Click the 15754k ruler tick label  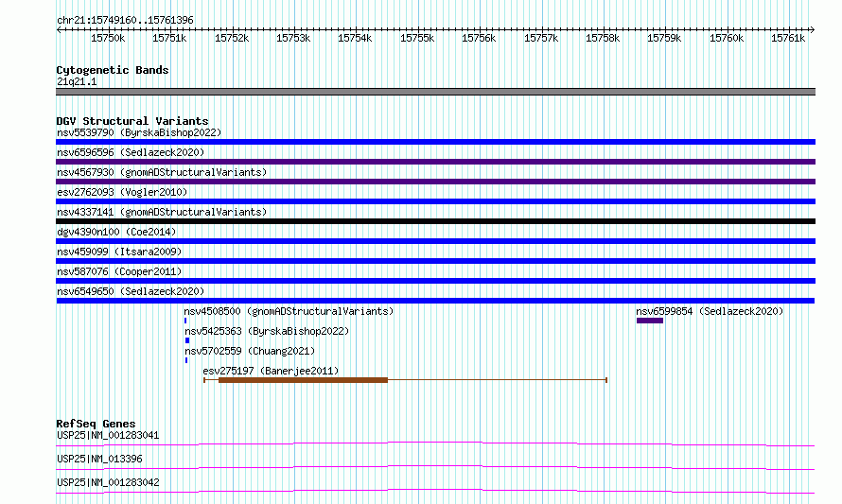[x=355, y=38]
